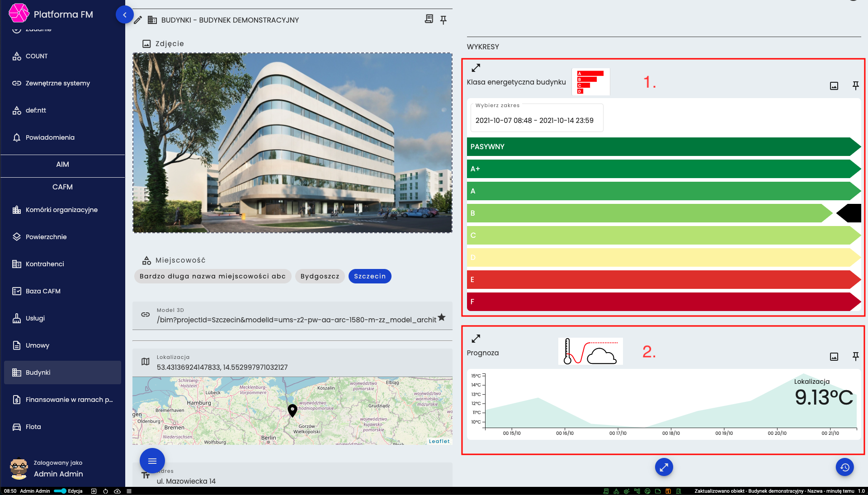This screenshot has width=868, height=495.
Task: Select the Bydgoszcz chip
Action: point(320,276)
